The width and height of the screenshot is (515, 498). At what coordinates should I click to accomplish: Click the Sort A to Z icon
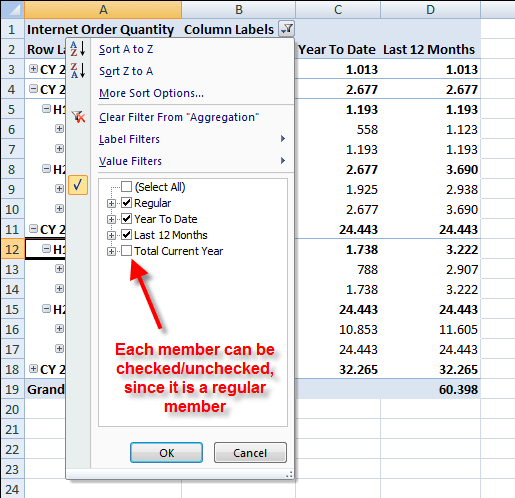78,49
